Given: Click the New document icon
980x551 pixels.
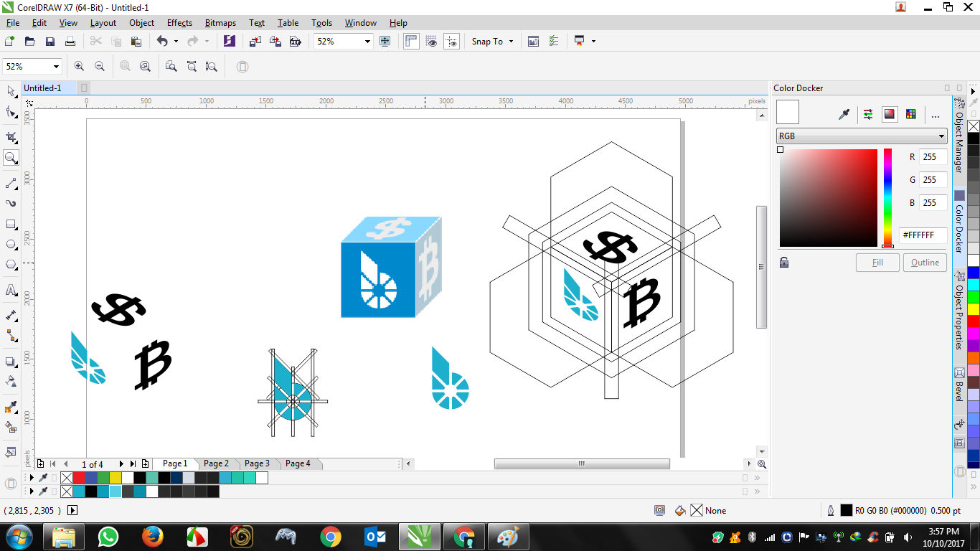Looking at the screenshot, I should click(9, 41).
